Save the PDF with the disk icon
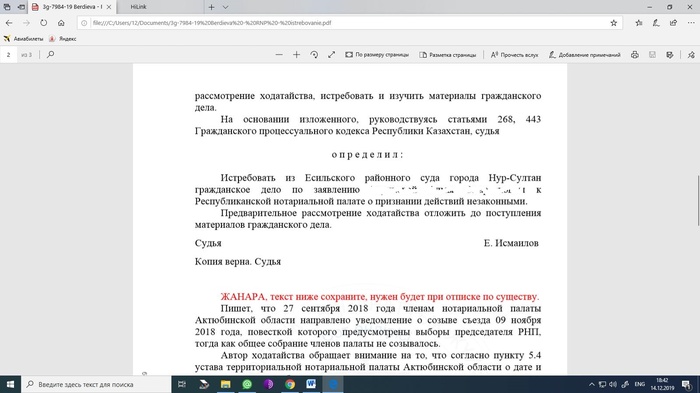This screenshot has width=700, height=393. point(652,54)
